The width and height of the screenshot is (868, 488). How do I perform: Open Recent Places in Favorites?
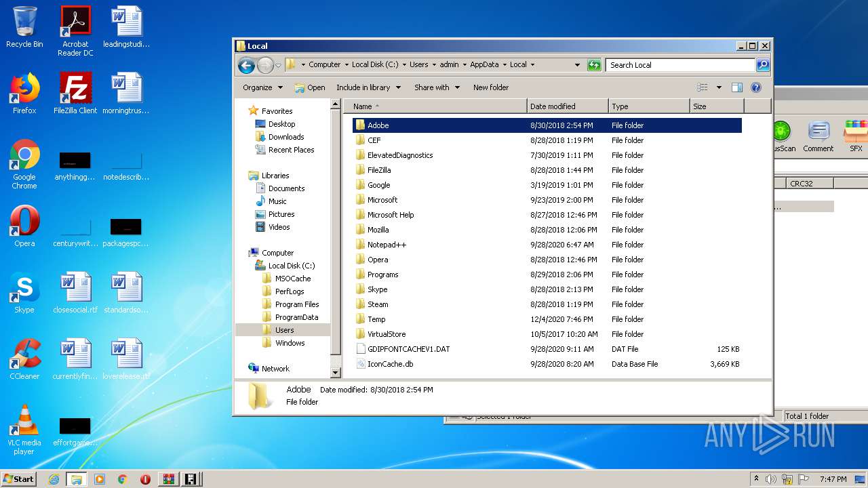coord(291,150)
